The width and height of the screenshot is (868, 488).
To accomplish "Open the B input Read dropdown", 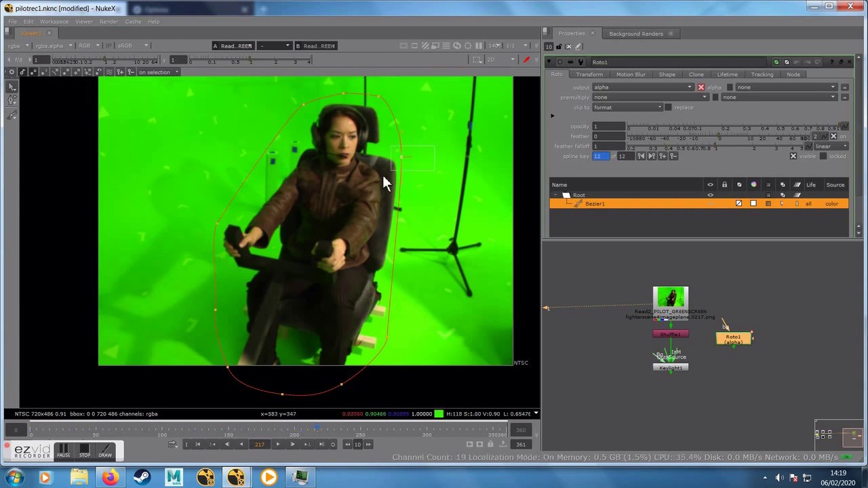I will point(315,46).
